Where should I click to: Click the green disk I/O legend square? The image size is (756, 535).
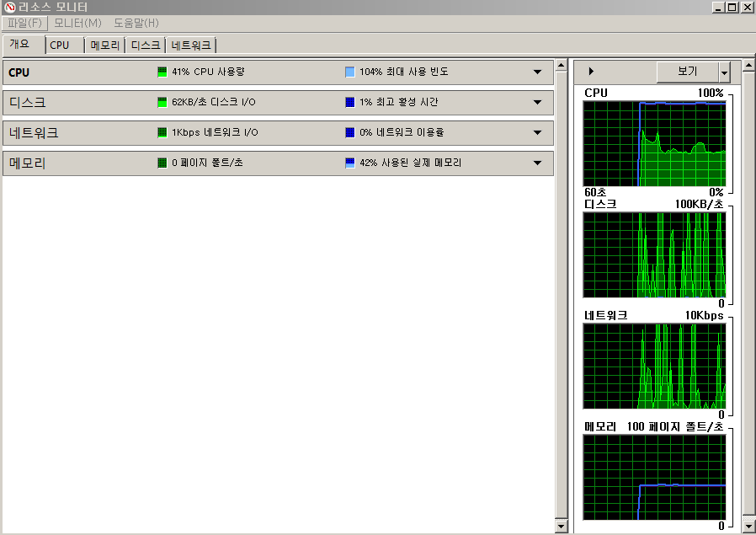[x=162, y=102]
